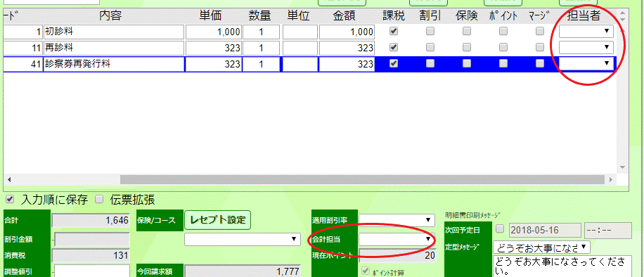The width and height of the screenshot is (644, 277).
Task: Open 担当者 dropdown for 初診料 row
Action: pyautogui.click(x=586, y=31)
